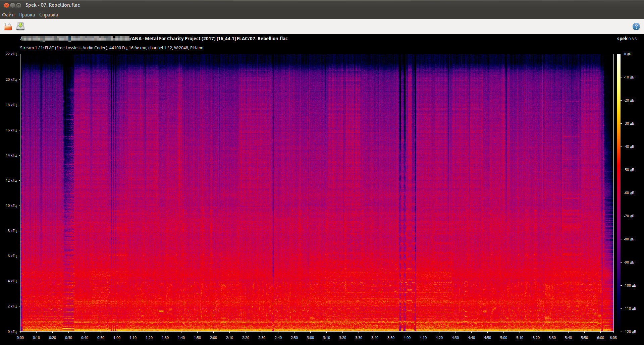Click the 4:00 time axis label

[x=407, y=338]
